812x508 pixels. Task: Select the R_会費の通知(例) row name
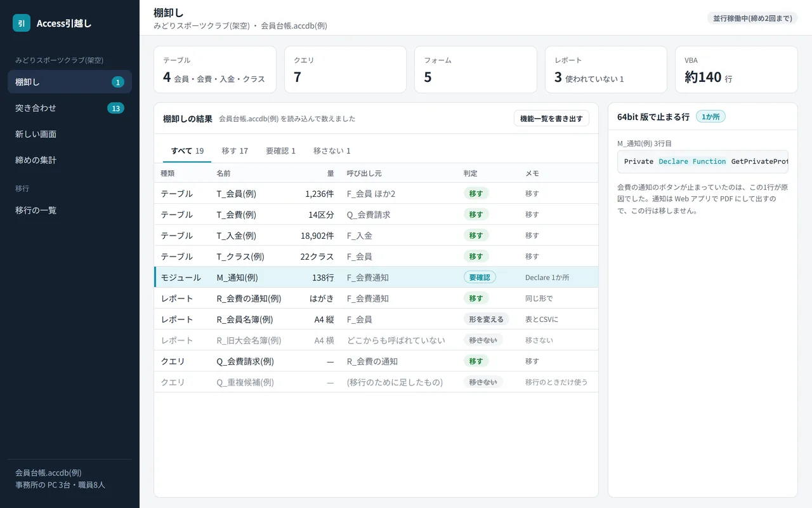[x=249, y=298]
